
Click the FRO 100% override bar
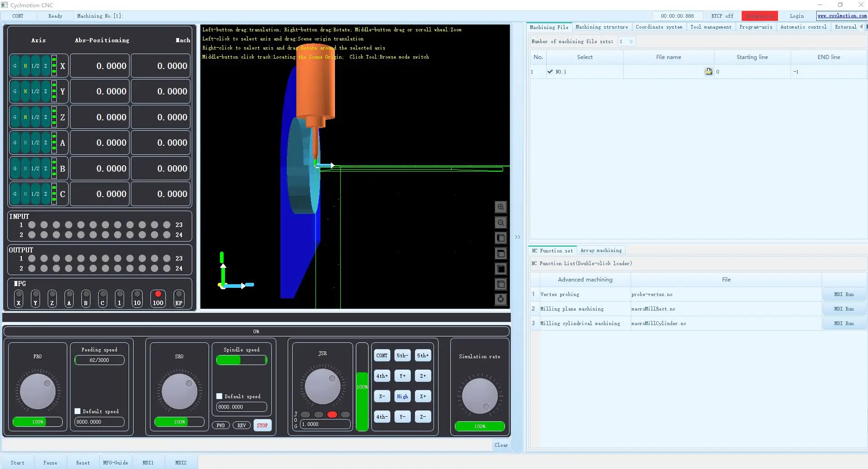click(38, 422)
